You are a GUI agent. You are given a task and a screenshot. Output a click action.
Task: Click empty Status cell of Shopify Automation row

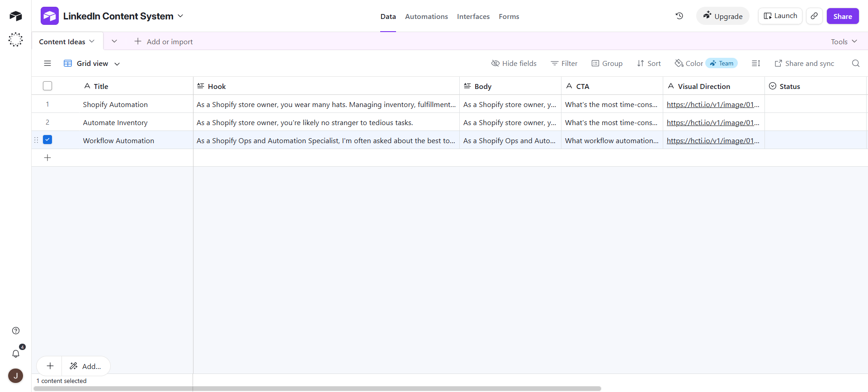(x=816, y=104)
